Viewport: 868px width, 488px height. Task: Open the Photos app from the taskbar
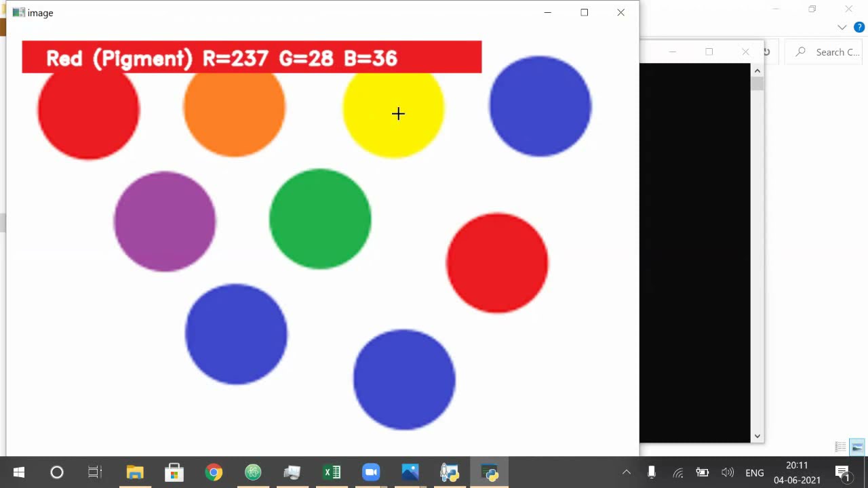410,472
